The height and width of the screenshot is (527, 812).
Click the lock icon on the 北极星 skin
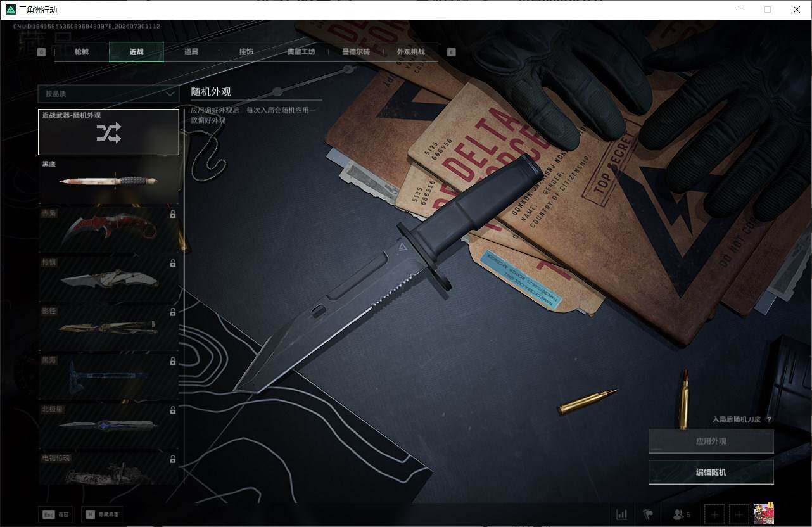pyautogui.click(x=173, y=410)
